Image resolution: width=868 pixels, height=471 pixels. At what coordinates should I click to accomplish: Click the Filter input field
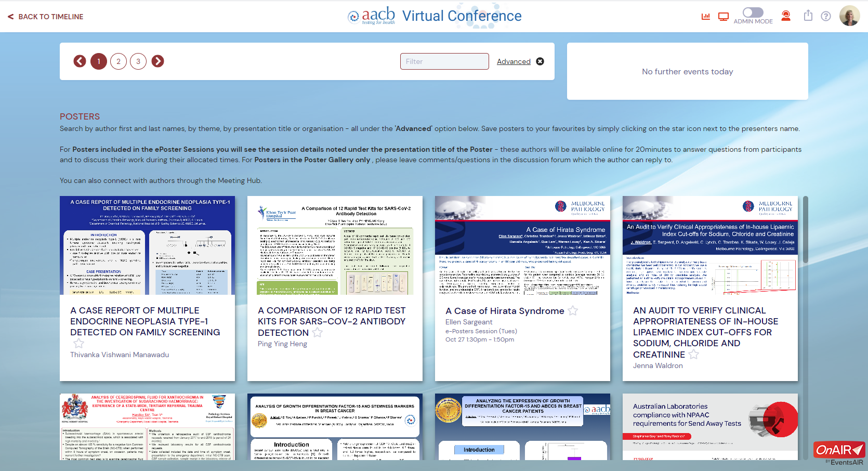pyautogui.click(x=444, y=61)
